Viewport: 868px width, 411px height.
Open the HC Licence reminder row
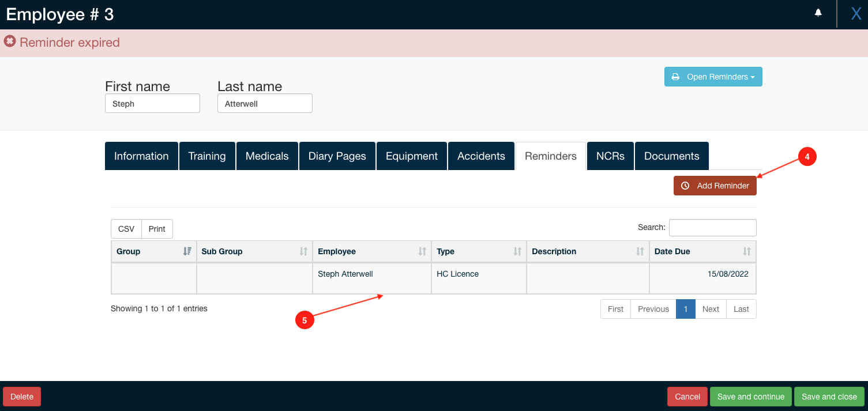457,274
